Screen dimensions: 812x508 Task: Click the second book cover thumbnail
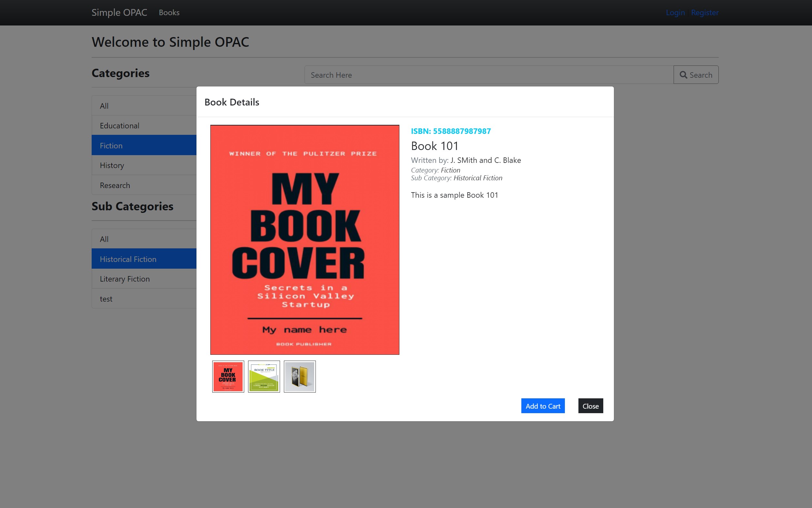pyautogui.click(x=264, y=376)
